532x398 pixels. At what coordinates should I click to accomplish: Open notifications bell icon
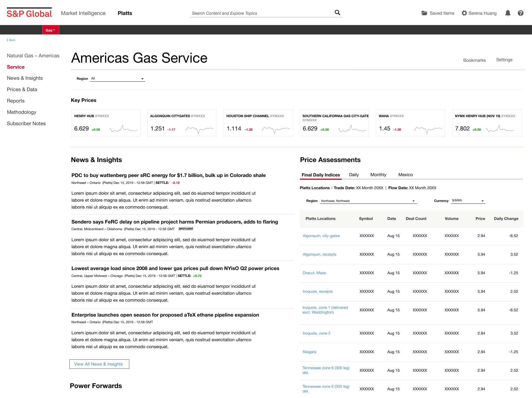(x=508, y=13)
